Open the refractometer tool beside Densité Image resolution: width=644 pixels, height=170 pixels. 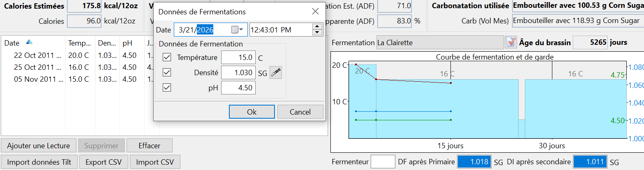[276, 73]
